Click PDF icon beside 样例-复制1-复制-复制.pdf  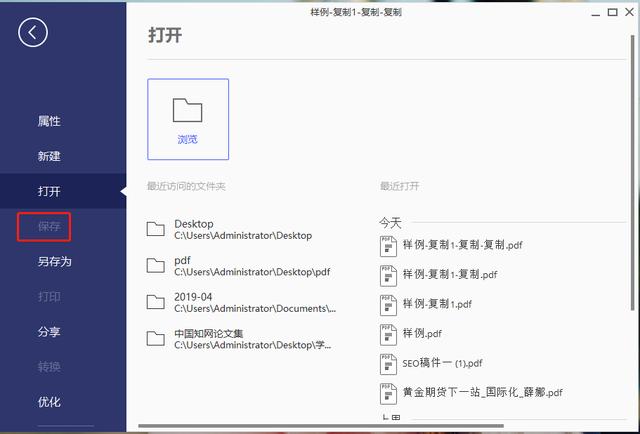388,246
